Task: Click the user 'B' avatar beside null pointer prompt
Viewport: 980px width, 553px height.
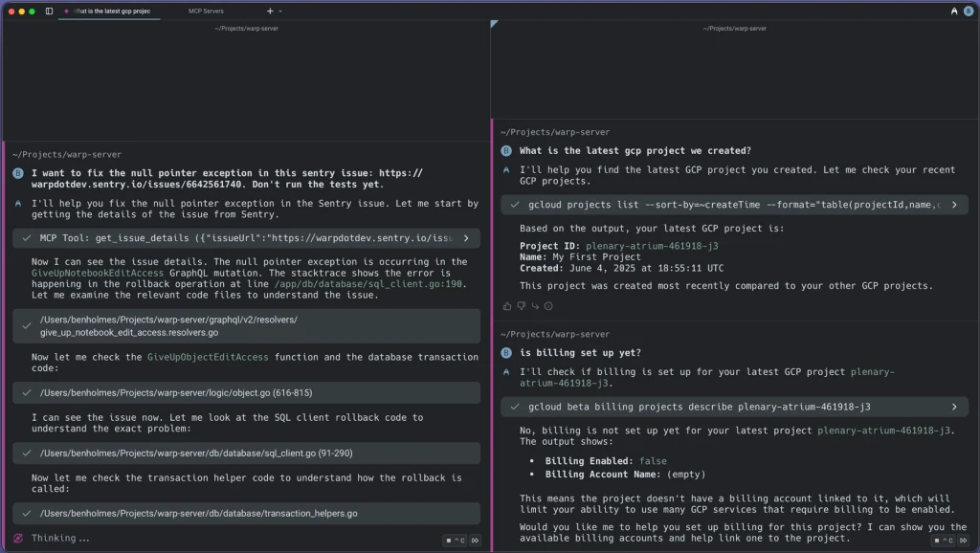Action: tap(18, 173)
